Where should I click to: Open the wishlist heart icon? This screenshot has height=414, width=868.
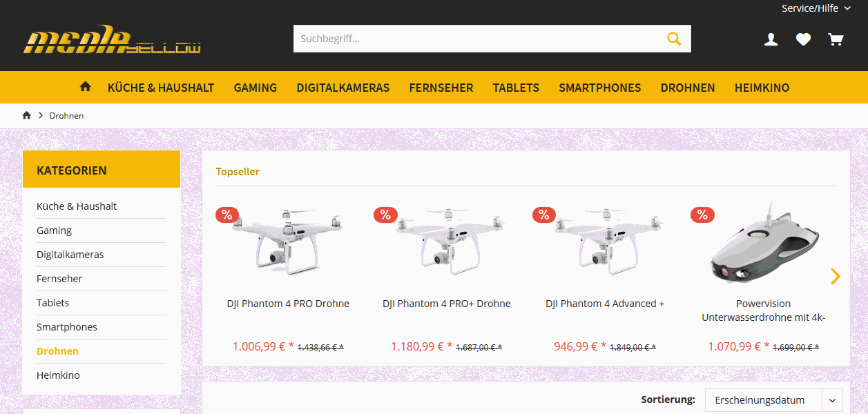[803, 39]
